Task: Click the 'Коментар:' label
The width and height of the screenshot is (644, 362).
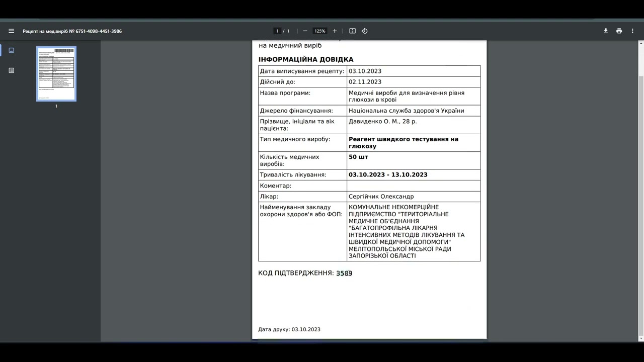Action: 276,186
